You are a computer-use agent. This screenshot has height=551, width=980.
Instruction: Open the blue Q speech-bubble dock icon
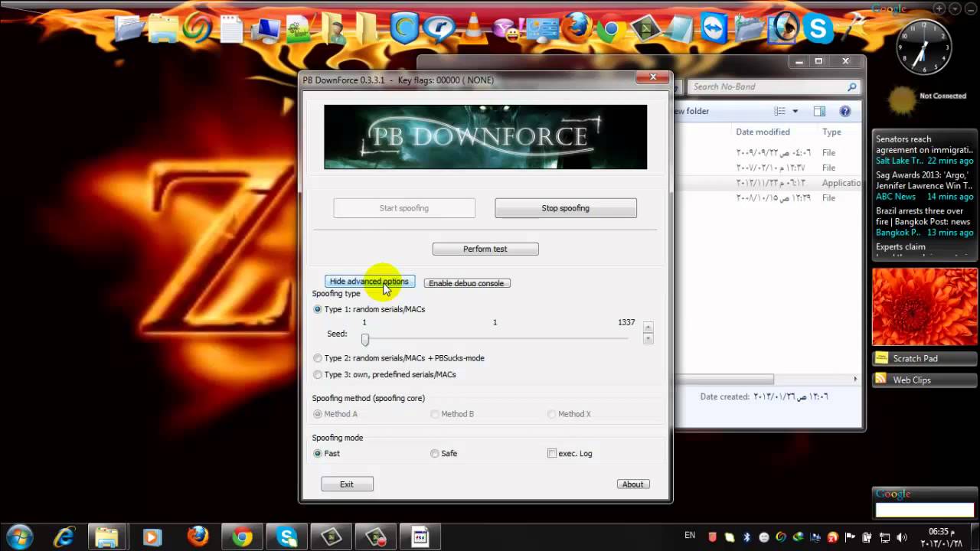point(439,29)
